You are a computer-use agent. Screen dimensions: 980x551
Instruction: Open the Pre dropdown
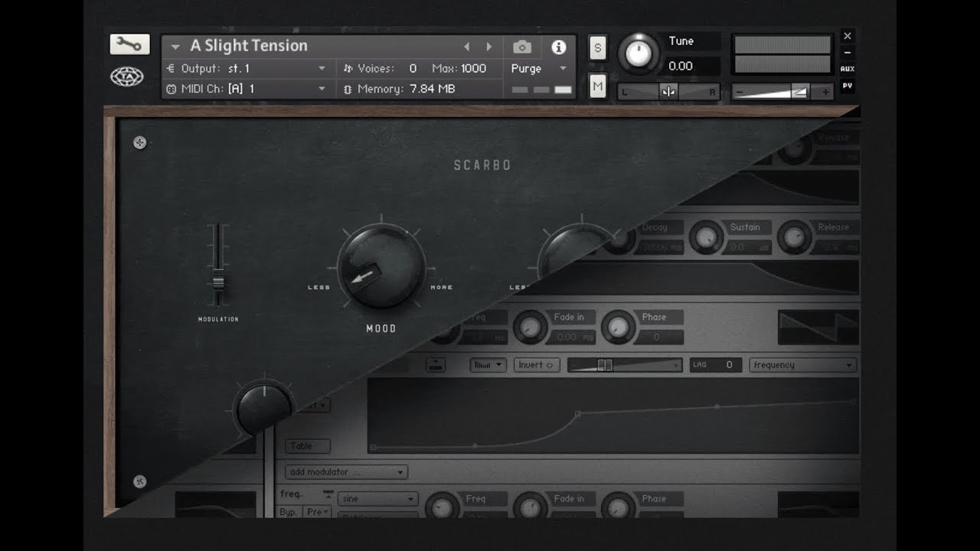318,511
